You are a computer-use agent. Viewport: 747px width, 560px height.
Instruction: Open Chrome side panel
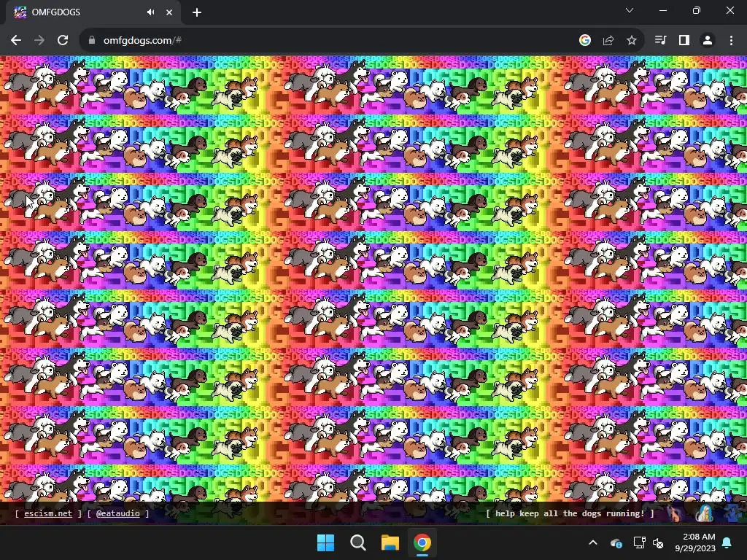[x=684, y=41]
